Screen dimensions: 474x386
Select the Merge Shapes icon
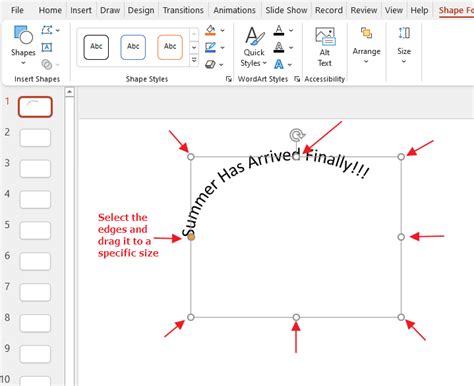click(47, 64)
